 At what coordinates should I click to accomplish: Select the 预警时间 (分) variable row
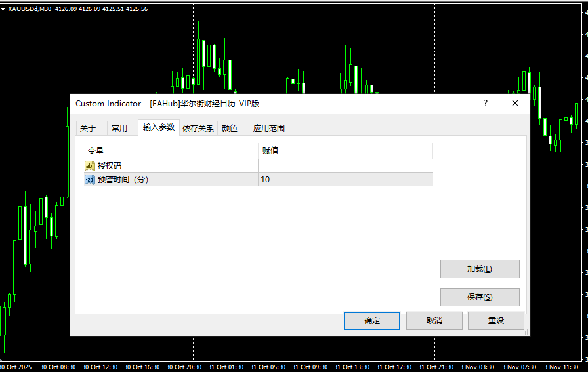tap(259, 179)
